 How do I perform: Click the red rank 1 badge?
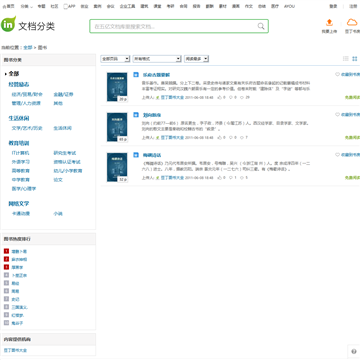coord(6,251)
